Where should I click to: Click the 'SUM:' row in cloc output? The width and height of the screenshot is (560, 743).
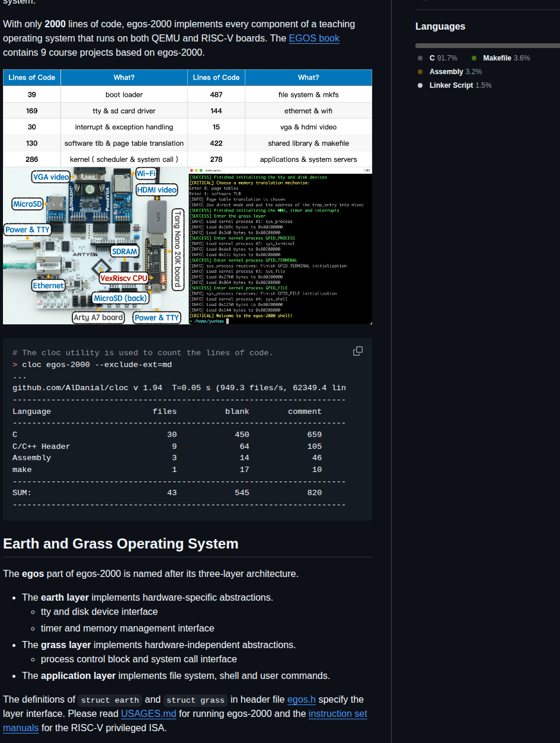[x=167, y=492]
